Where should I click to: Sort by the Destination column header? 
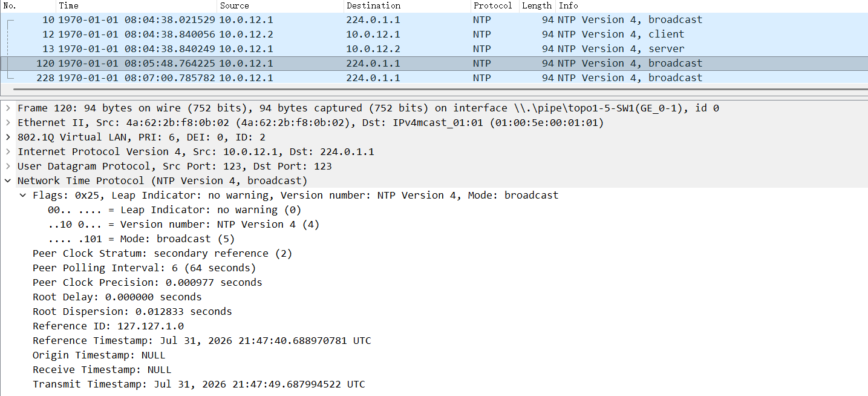(x=407, y=5)
